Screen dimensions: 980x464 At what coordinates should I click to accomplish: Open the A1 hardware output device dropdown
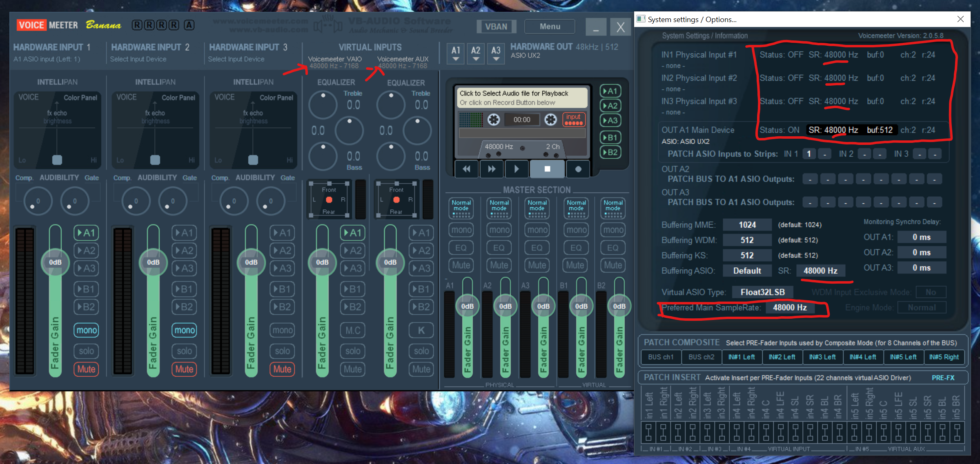coord(456,53)
